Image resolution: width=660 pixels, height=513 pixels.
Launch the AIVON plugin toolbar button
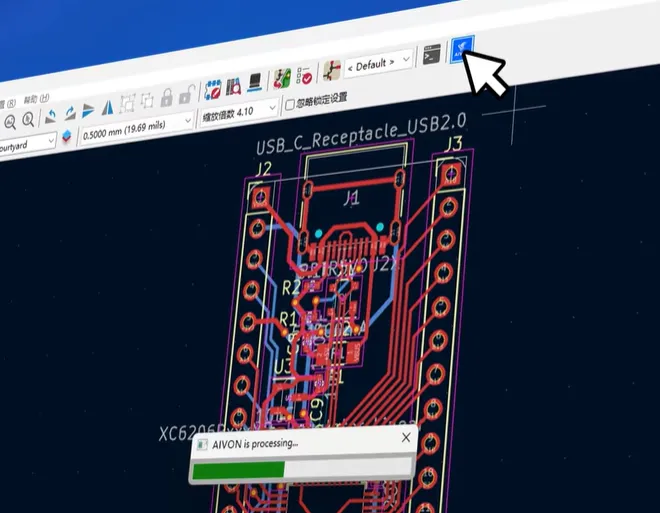click(462, 49)
